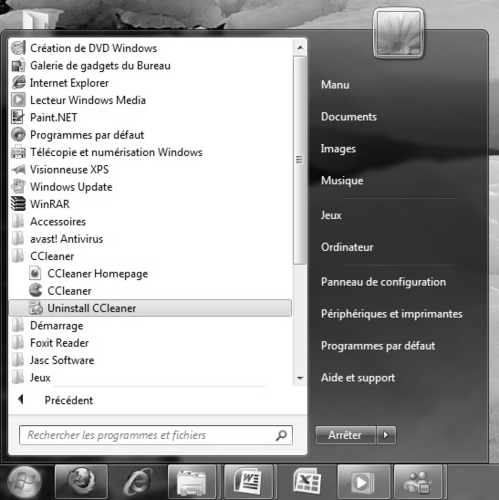499x500 pixels.
Task: Open shutdown options arrow next to Arrêter
Action: (x=386, y=435)
